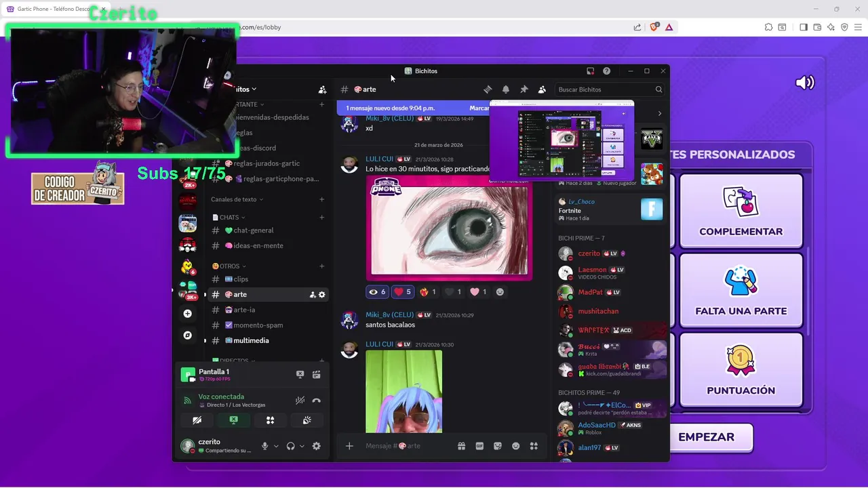This screenshot has height=488, width=868.
Task: Open microphone input options arrow
Action: coord(276,446)
